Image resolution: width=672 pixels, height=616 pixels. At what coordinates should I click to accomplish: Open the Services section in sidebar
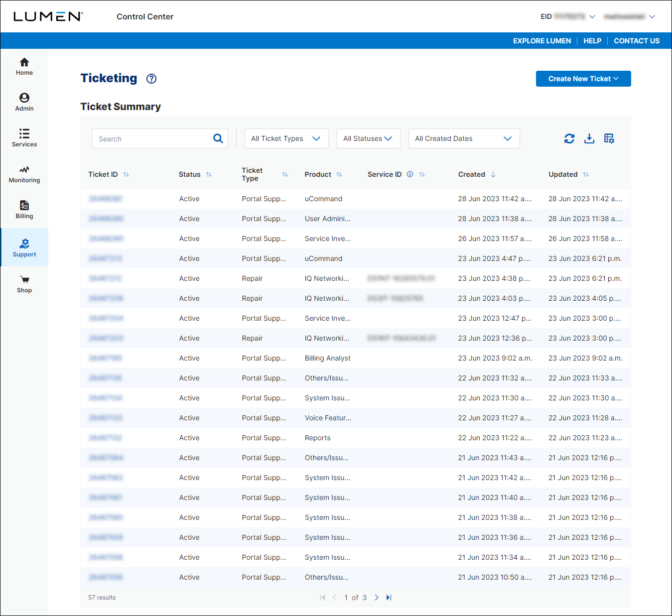[x=24, y=138]
